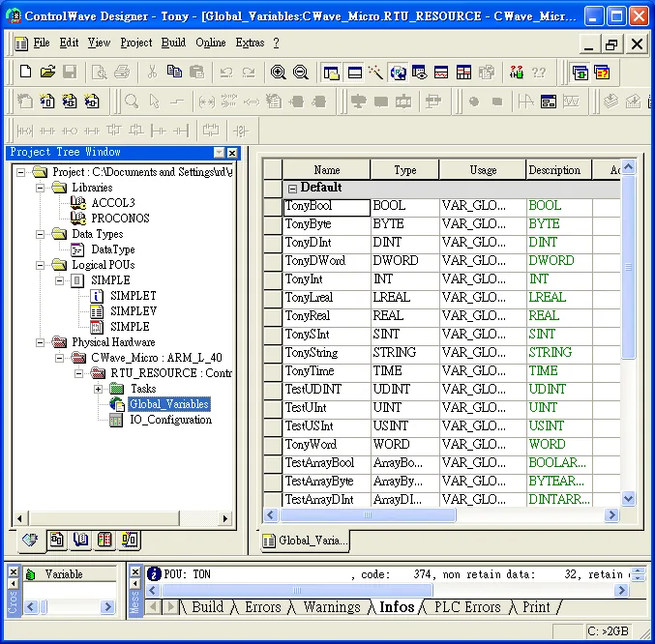Viewport: 655px width, 644px height.
Task: Click the debug on/off toolbar icon
Action: point(517,73)
